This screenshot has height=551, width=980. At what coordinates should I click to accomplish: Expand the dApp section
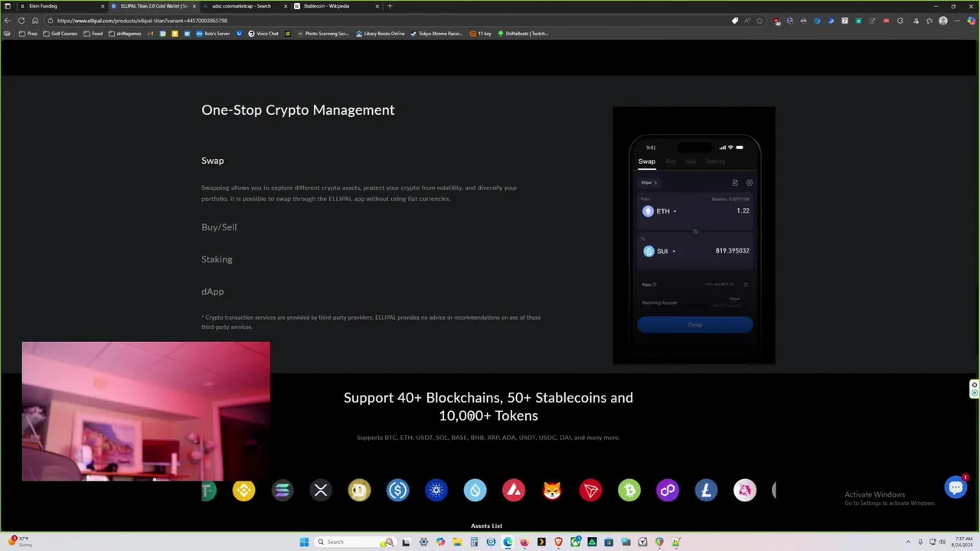(x=213, y=292)
